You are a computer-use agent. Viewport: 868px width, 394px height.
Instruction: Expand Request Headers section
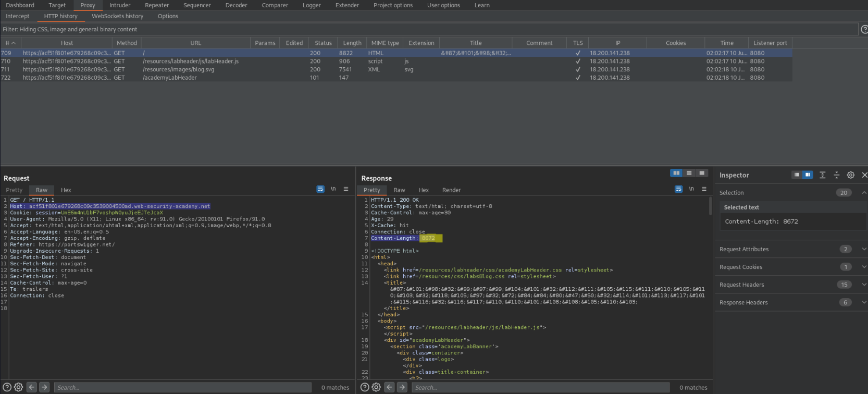[864, 285]
